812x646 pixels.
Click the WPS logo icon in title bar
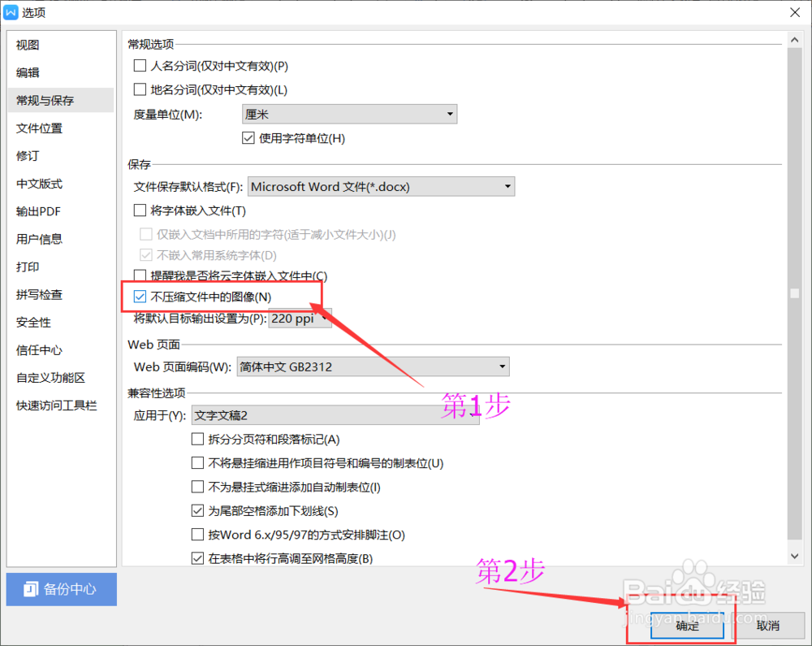coord(11,12)
